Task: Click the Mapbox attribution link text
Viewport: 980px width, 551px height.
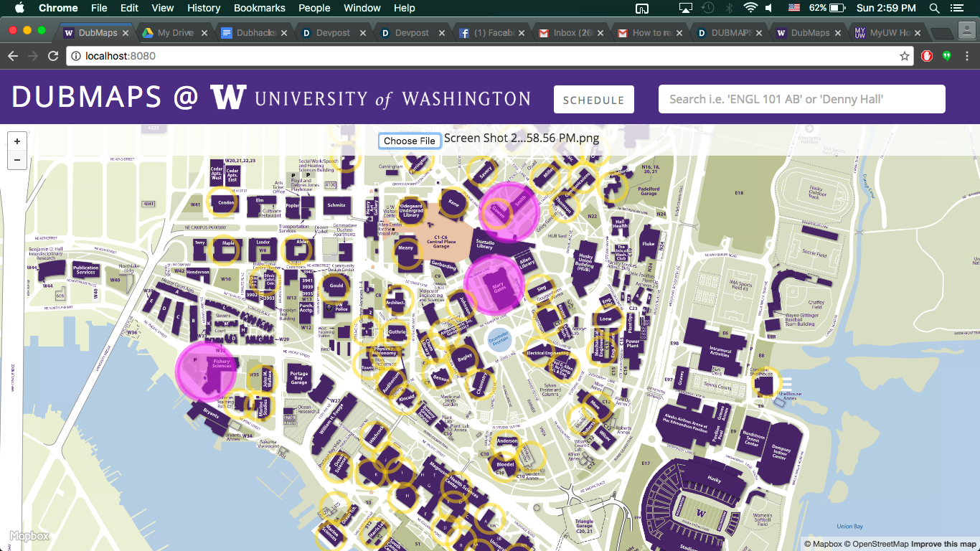Action: pyautogui.click(x=823, y=544)
